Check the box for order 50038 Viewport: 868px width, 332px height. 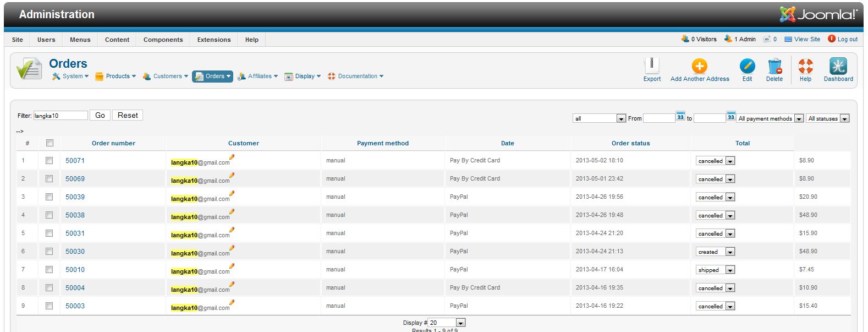(x=49, y=215)
